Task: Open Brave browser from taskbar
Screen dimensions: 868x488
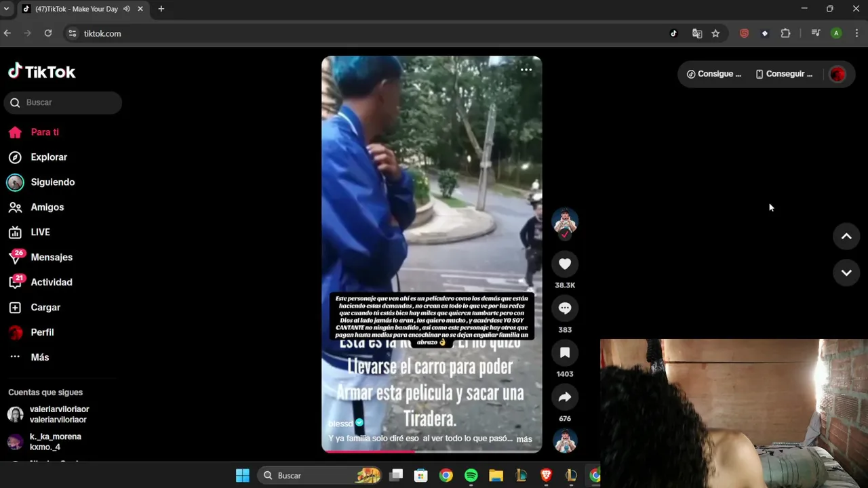Action: tap(546, 475)
